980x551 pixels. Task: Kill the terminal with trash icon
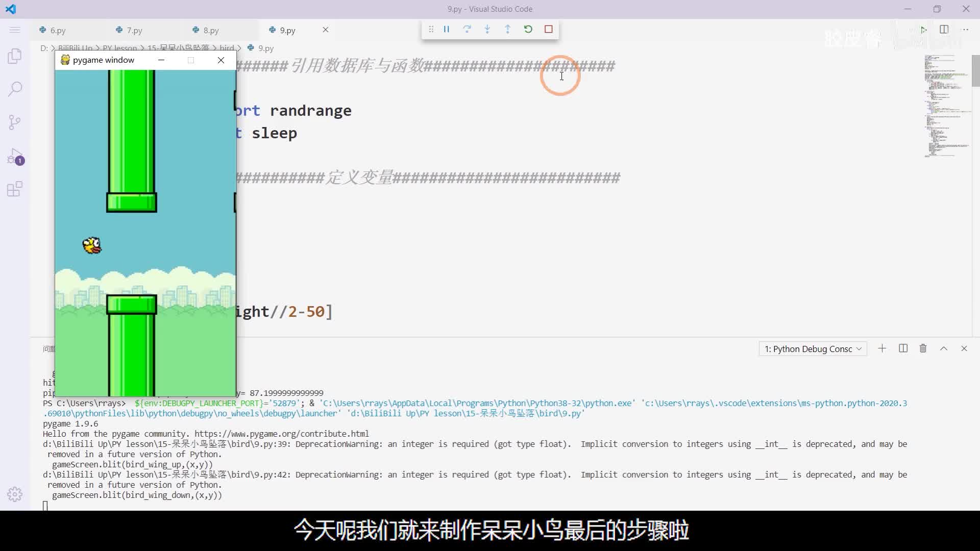coord(923,348)
